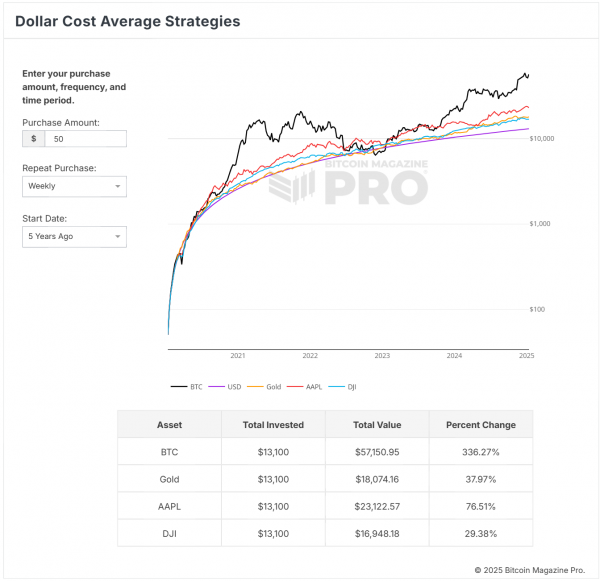600x581 pixels.
Task: Open the Start Date 5 Years Ago dropdown
Action: pyautogui.click(x=74, y=237)
